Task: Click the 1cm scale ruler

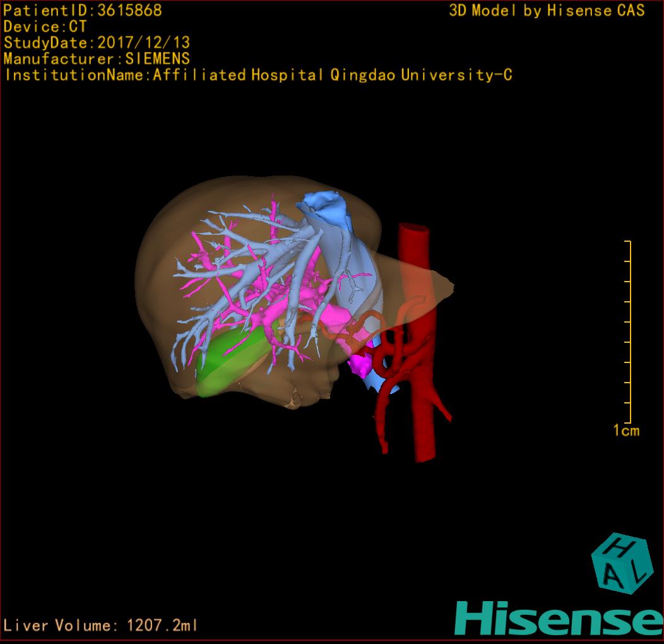Action: (x=628, y=332)
